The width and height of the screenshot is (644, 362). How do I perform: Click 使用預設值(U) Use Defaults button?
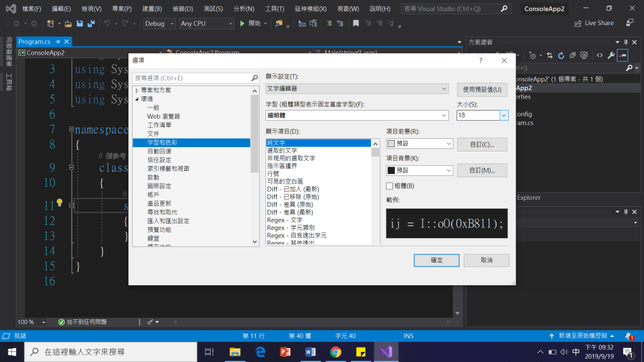(482, 89)
